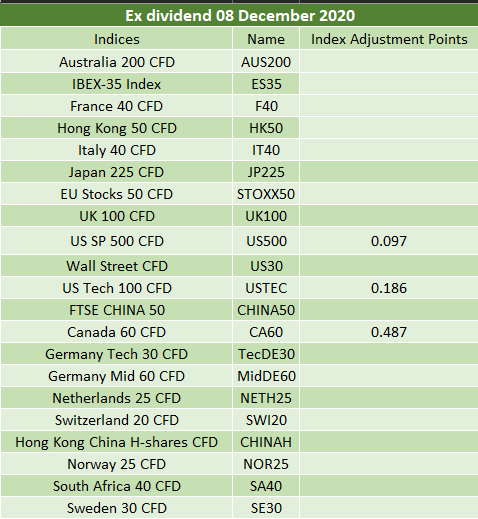Viewport: 478px width, 519px height.
Task: Select the STOXX50 name cell
Action: click(x=266, y=194)
